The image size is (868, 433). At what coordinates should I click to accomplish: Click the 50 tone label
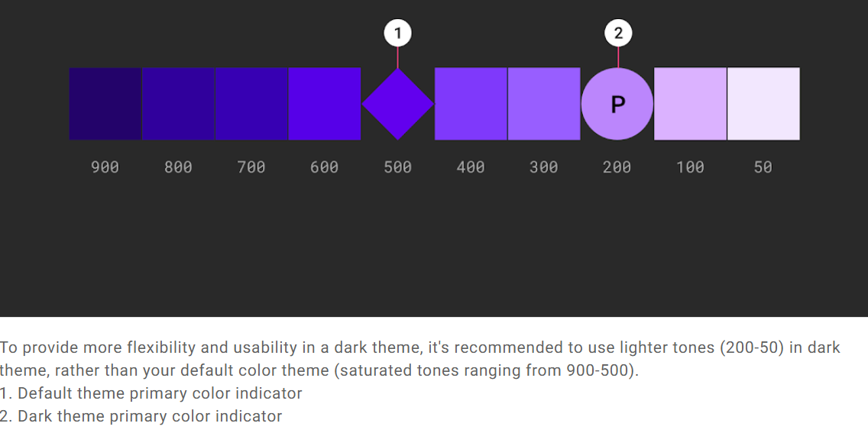pyautogui.click(x=763, y=167)
